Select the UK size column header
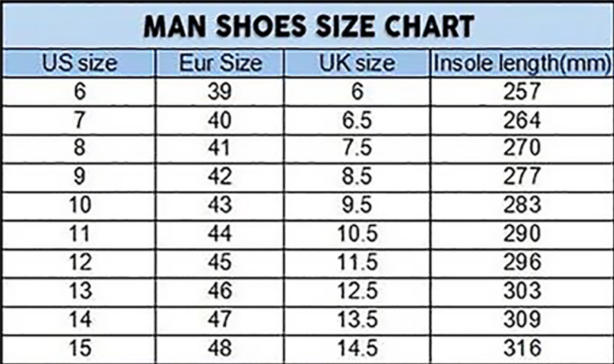 pyautogui.click(x=357, y=64)
